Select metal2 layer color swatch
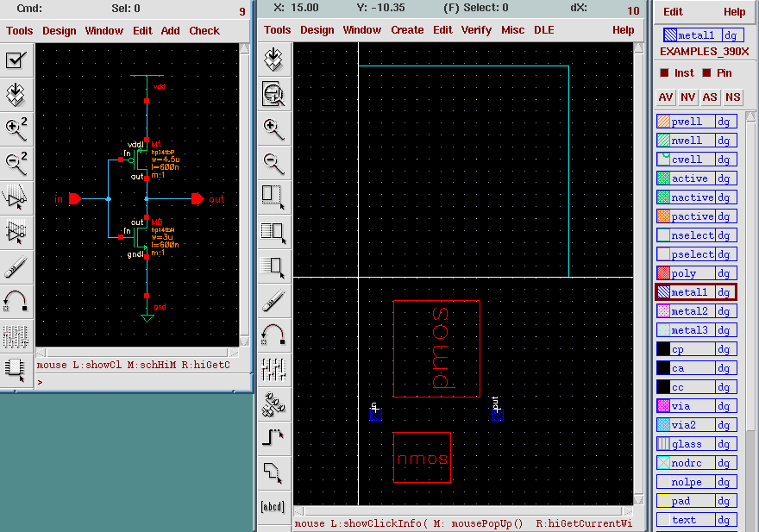The height and width of the screenshot is (532, 759). click(x=663, y=311)
